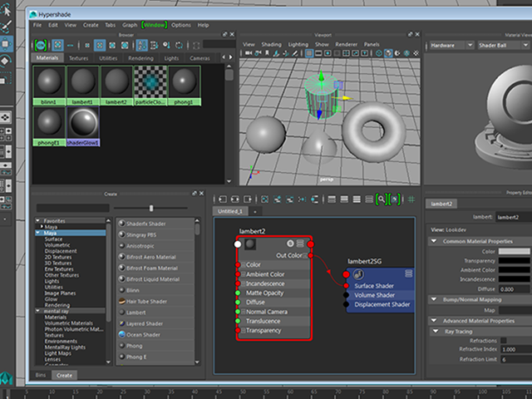The image size is (532, 399).
Task: Click the simple mode node view icon
Action: pyautogui.click(x=332, y=199)
